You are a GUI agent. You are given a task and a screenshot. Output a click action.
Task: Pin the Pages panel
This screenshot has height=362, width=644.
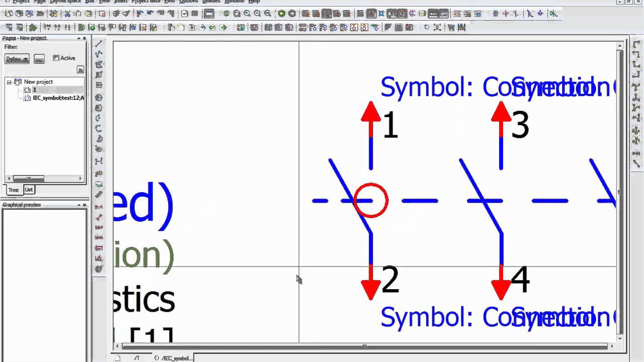[x=78, y=38]
